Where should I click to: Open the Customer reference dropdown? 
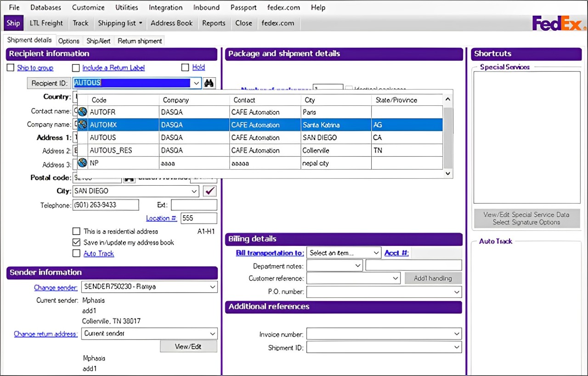click(x=396, y=278)
